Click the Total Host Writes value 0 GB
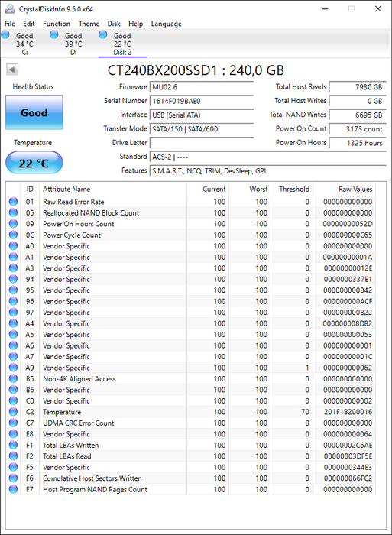This screenshot has width=392, height=535. pyautogui.click(x=358, y=101)
